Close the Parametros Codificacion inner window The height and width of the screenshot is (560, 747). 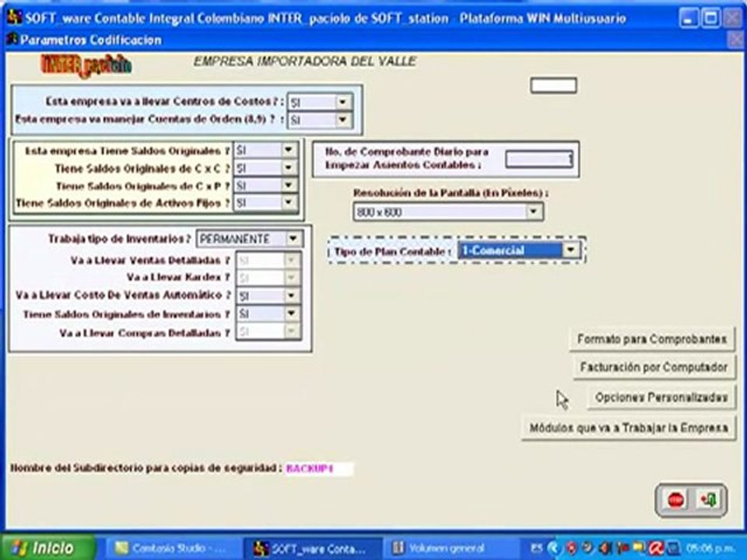[735, 40]
